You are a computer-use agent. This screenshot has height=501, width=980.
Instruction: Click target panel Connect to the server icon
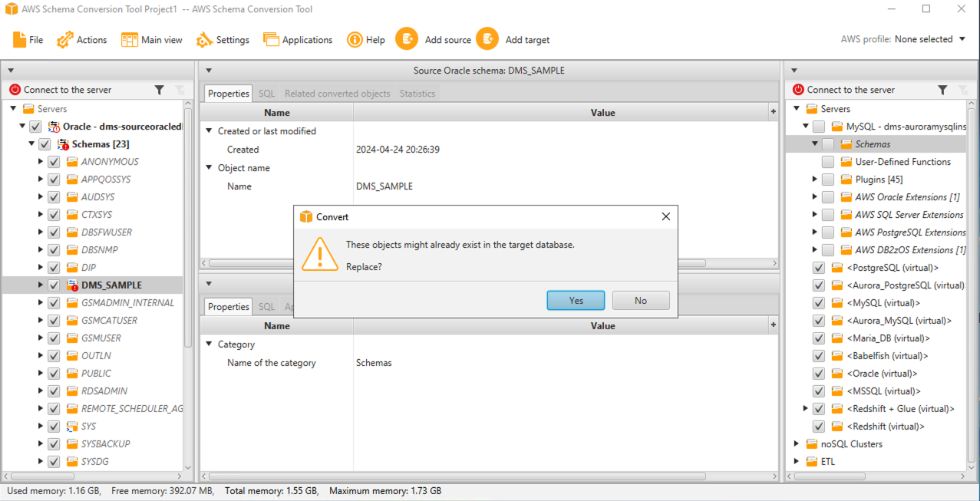798,90
